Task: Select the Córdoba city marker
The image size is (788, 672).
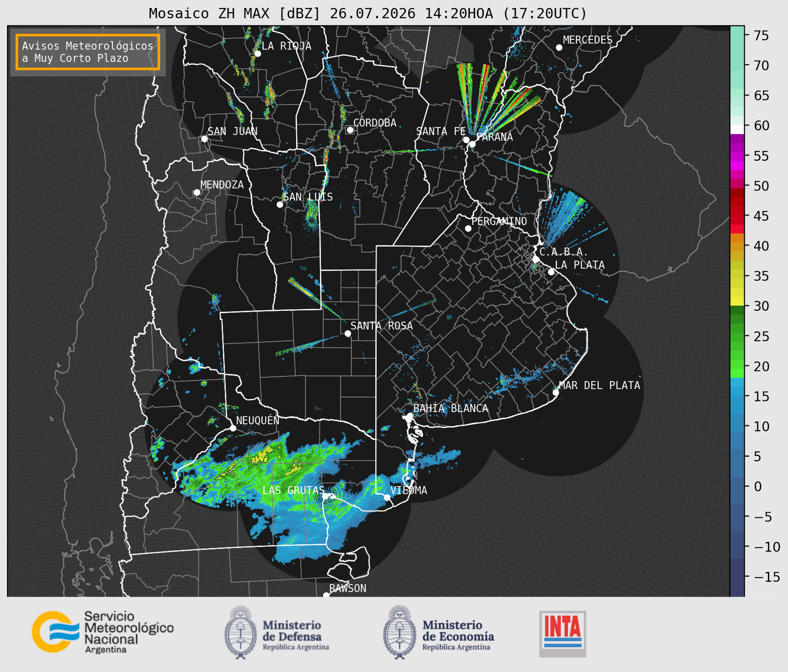Action: click(350, 130)
